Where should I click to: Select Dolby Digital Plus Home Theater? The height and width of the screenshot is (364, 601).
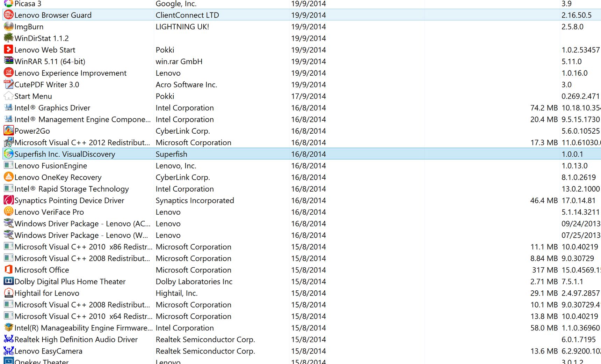click(70, 281)
